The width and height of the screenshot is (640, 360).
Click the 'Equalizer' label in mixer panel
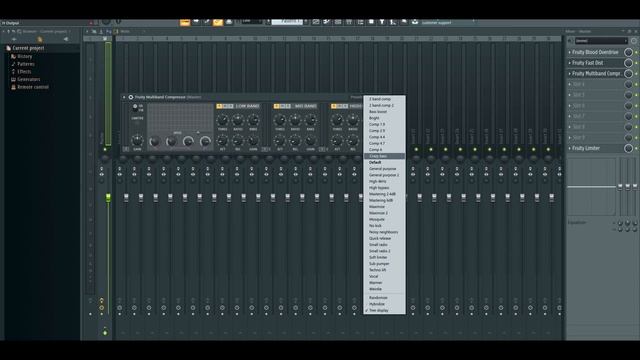577,222
